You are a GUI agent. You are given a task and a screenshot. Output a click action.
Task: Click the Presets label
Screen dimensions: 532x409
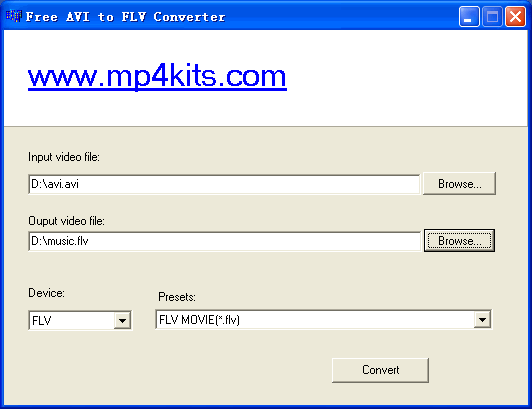(177, 297)
